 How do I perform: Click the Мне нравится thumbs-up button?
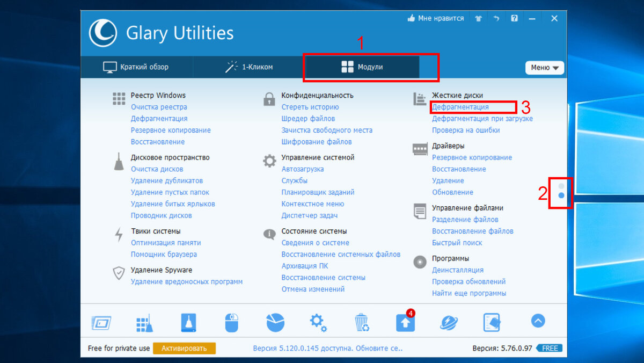point(435,18)
